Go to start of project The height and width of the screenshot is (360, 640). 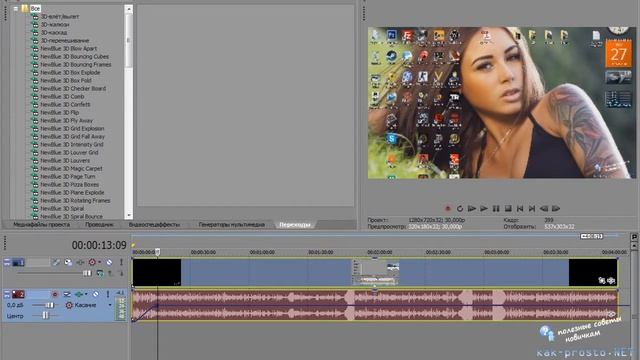click(520, 209)
